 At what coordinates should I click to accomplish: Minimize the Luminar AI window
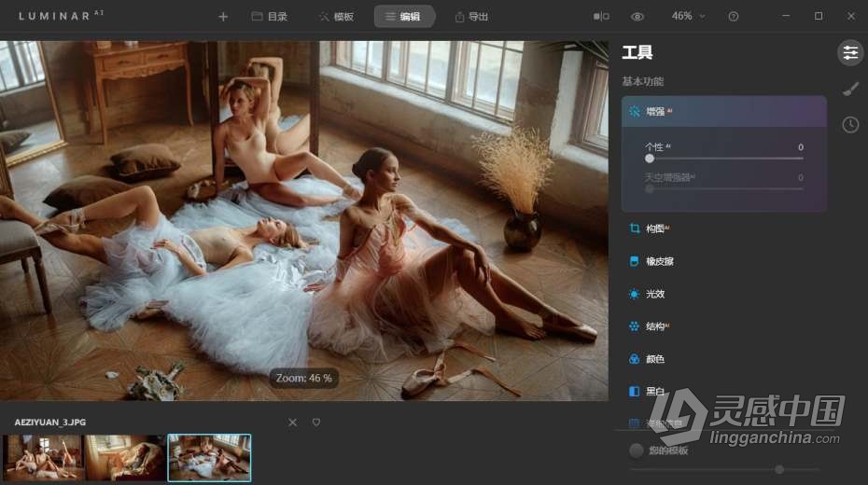coord(786,16)
